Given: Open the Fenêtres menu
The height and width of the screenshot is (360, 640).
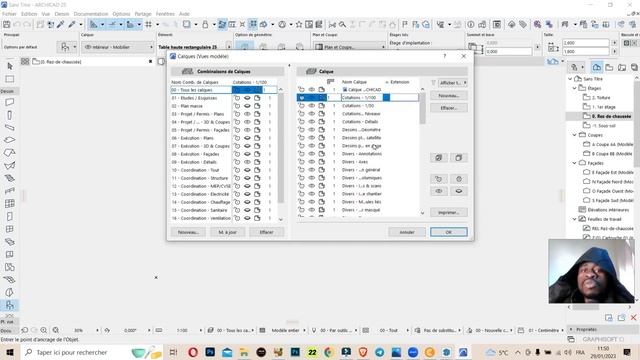Looking at the screenshot, I should pyautogui.click(x=165, y=14).
